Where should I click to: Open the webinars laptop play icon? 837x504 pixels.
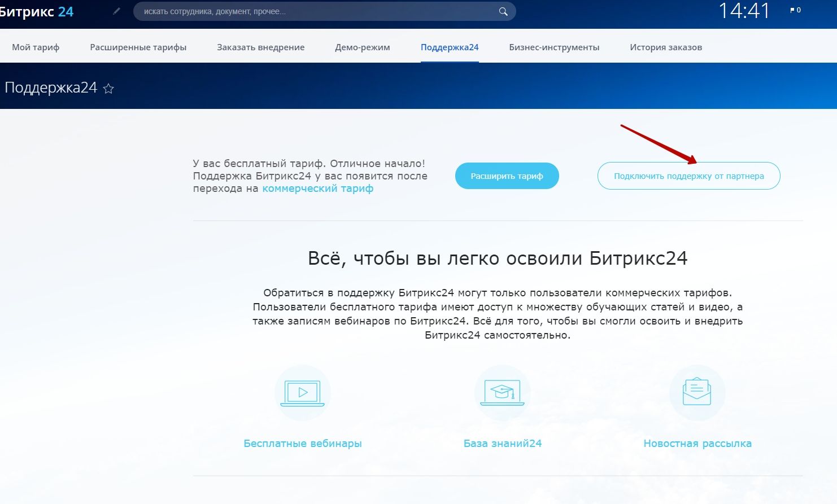[303, 393]
